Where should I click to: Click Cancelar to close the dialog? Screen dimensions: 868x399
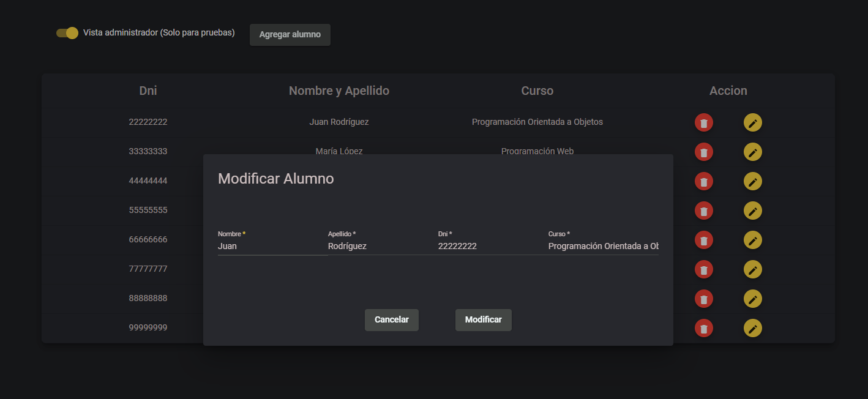(391, 319)
